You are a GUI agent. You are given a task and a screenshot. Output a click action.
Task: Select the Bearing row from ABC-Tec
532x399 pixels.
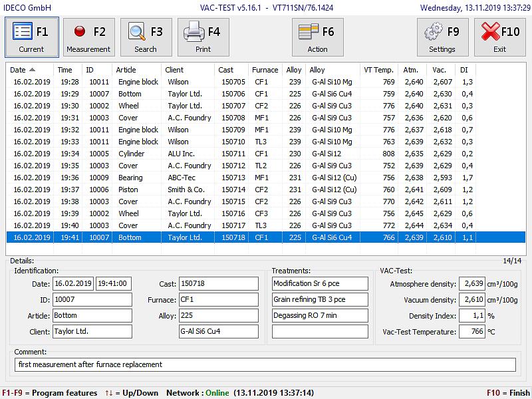pyautogui.click(x=265, y=178)
